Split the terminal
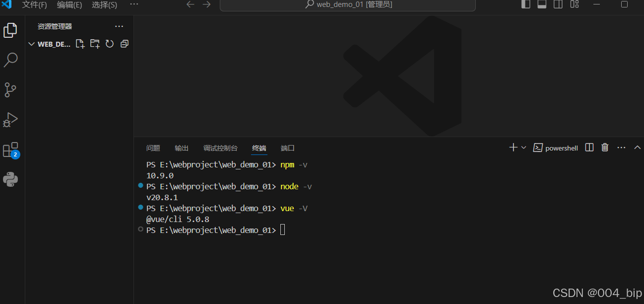The width and height of the screenshot is (644, 304). 589,148
